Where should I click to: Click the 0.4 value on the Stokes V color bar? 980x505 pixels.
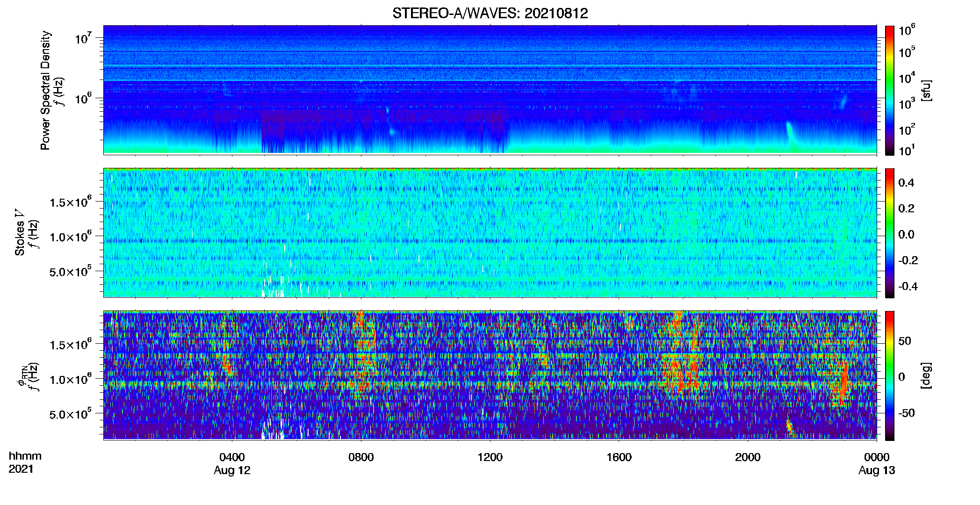906,183
